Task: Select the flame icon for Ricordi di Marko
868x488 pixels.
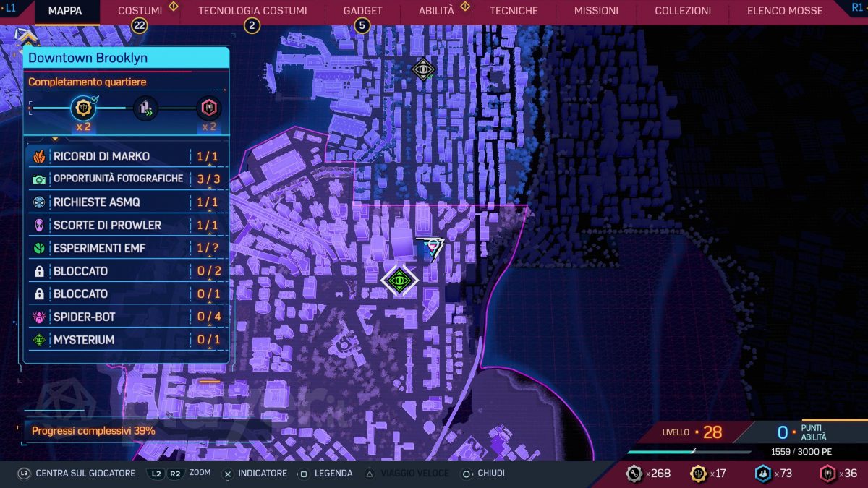Action: [39, 157]
